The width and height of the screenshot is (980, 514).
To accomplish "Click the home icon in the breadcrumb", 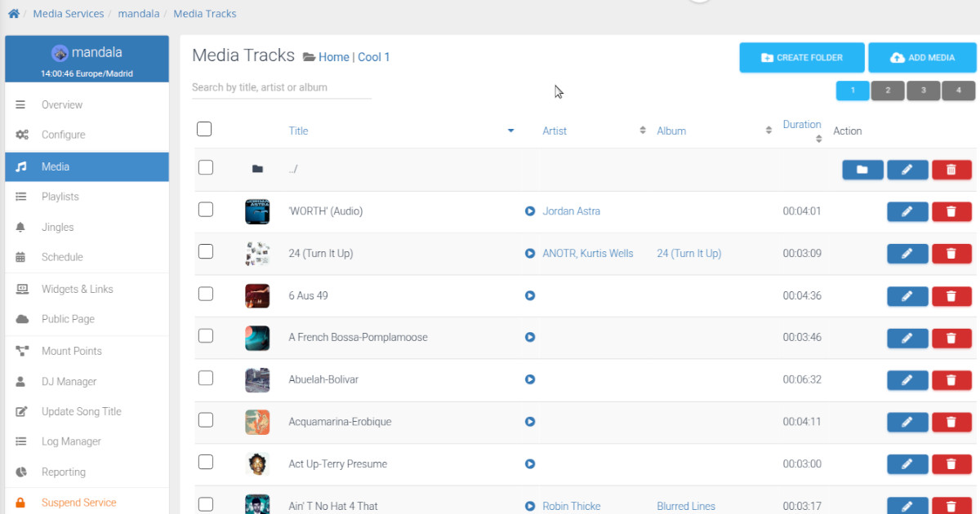I will [x=13, y=14].
